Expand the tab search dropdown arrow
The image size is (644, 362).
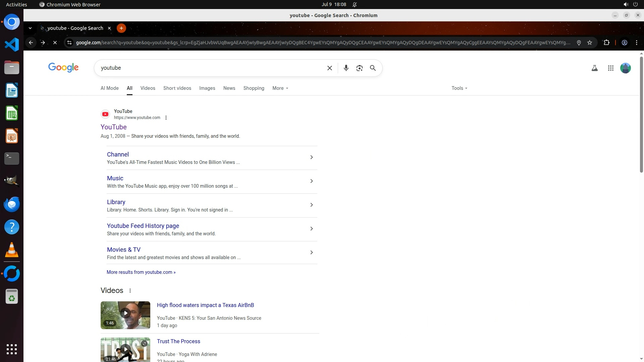coord(30,28)
